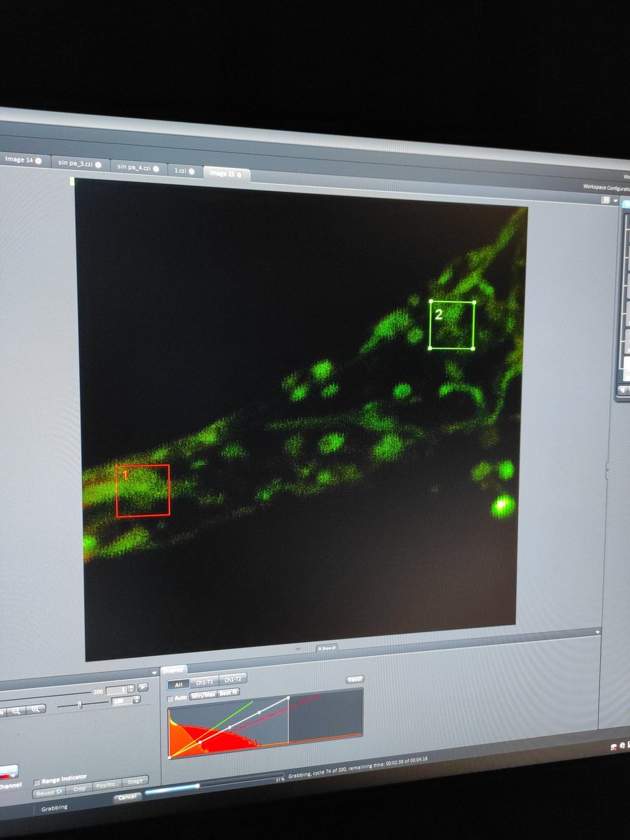Click the zoom out magnifier icon
This screenshot has height=840, width=630.
16,712
